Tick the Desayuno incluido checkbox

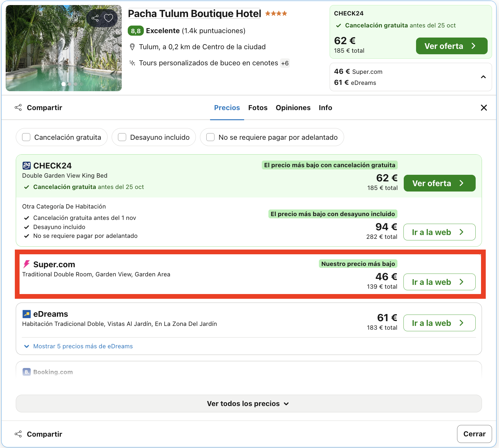[x=122, y=137]
